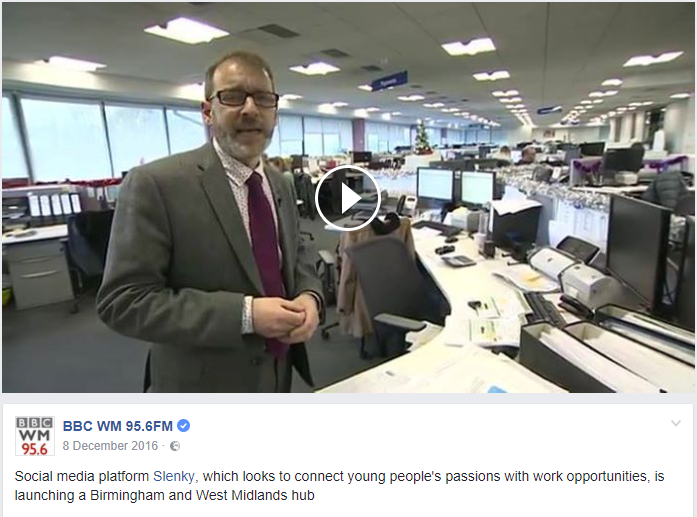This screenshot has height=517, width=697.
Task: Open the BBC WM 95.6 logo avatar
Action: 35,436
